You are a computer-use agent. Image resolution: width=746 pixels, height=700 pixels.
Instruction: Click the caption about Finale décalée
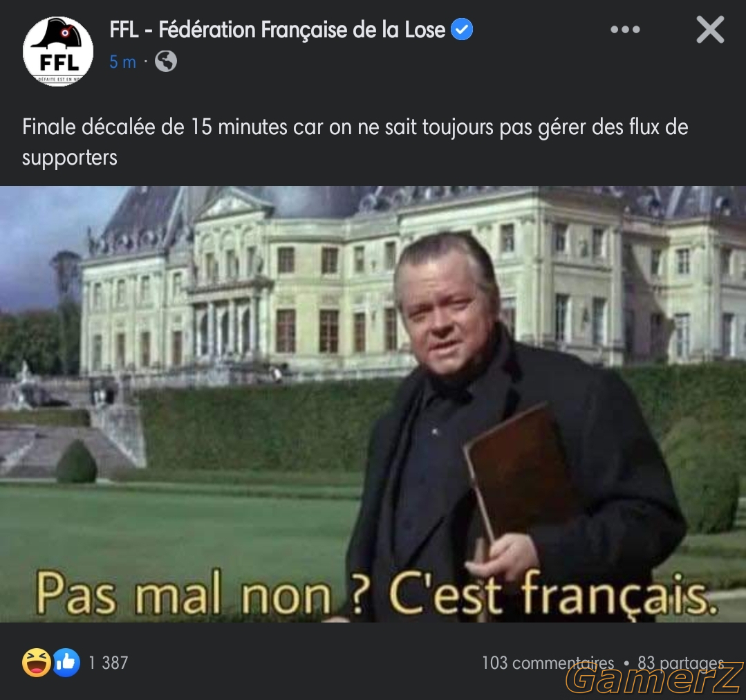[x=355, y=142]
